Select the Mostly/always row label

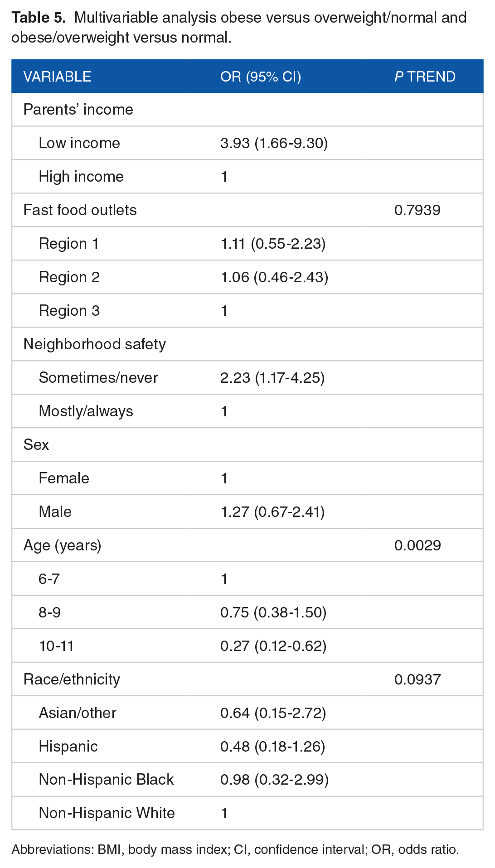tap(86, 411)
